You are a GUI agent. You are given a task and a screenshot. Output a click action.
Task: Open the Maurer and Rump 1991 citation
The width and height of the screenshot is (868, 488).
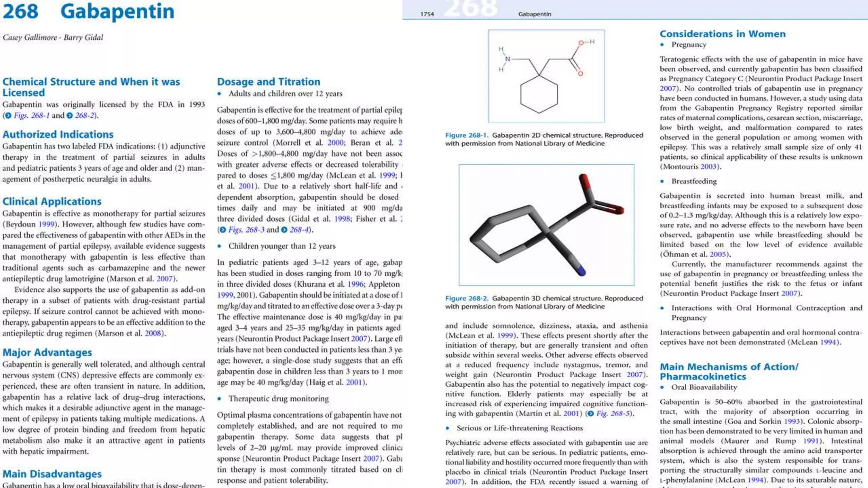(811, 441)
